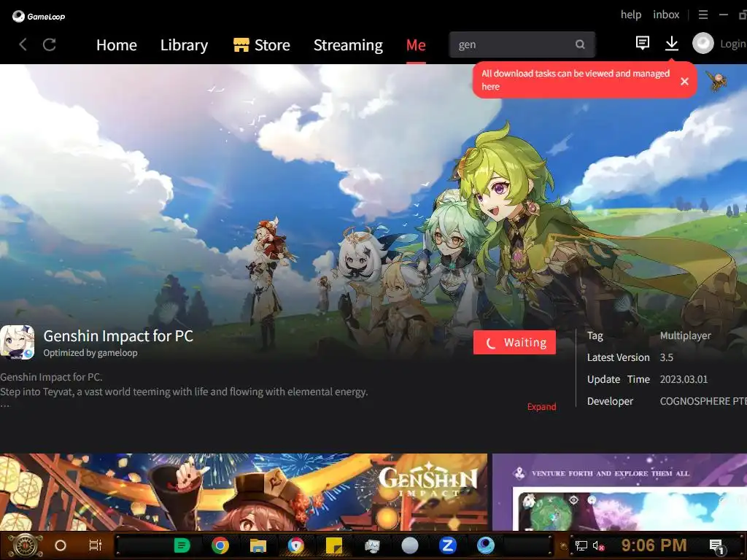Open the messages chat icon

pos(643,43)
